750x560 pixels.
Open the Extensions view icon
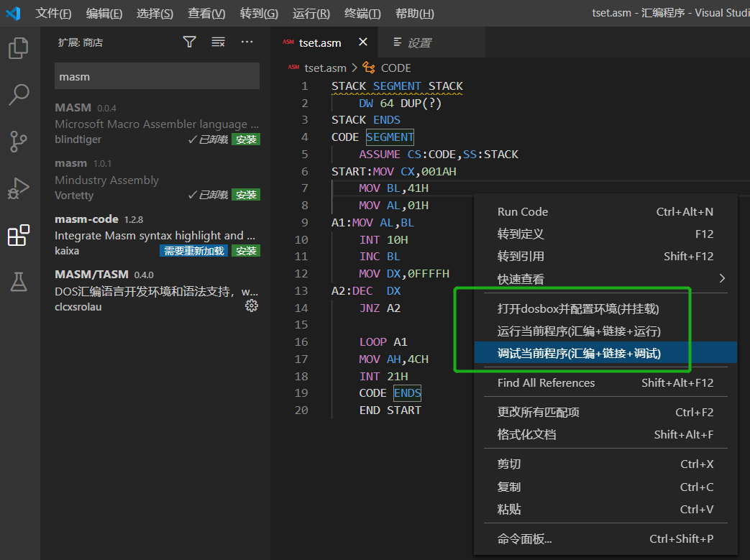pyautogui.click(x=19, y=235)
